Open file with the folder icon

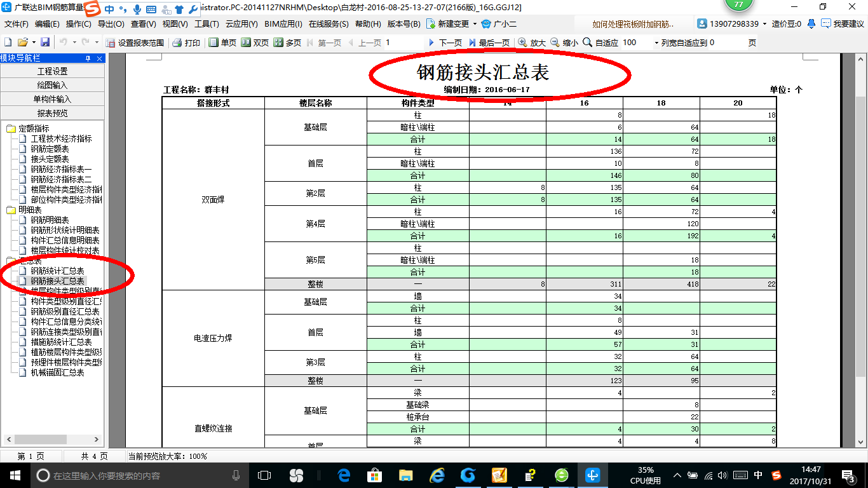pyautogui.click(x=22, y=43)
